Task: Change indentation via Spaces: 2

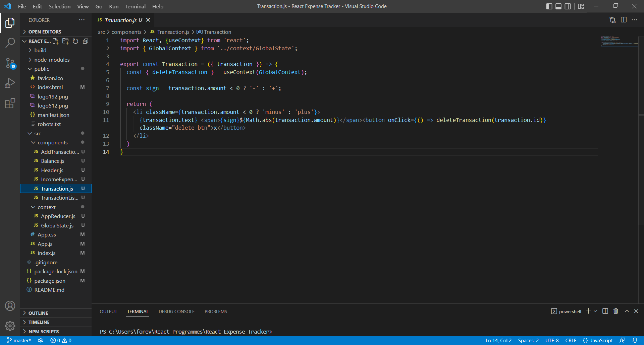Action: [x=528, y=340]
